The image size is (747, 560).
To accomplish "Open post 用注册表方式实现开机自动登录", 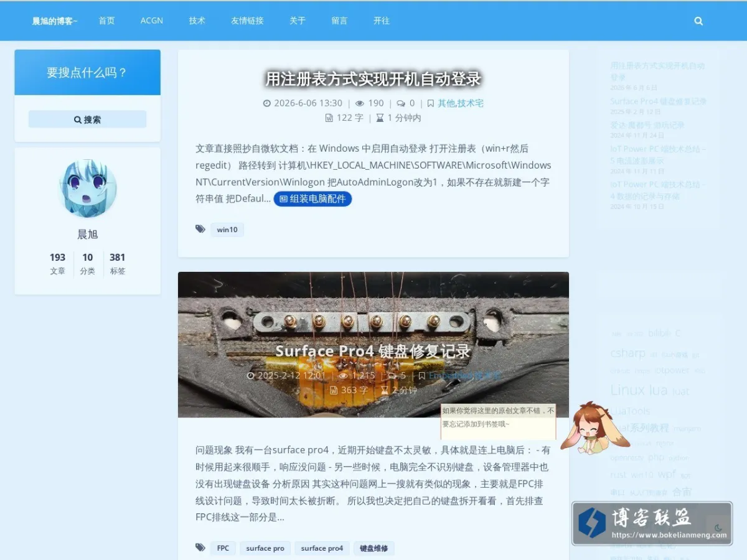I will coord(374,79).
